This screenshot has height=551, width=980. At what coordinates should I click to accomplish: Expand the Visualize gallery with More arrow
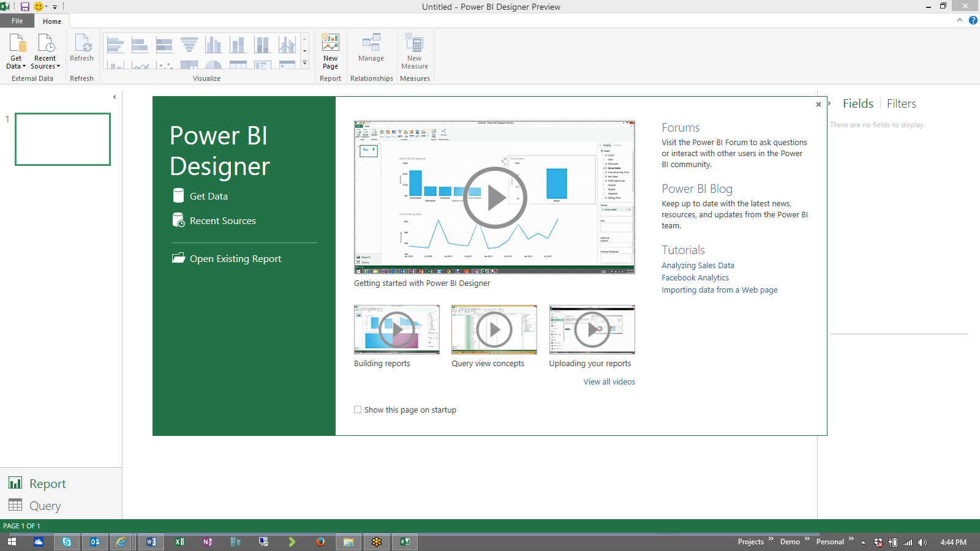pos(304,62)
